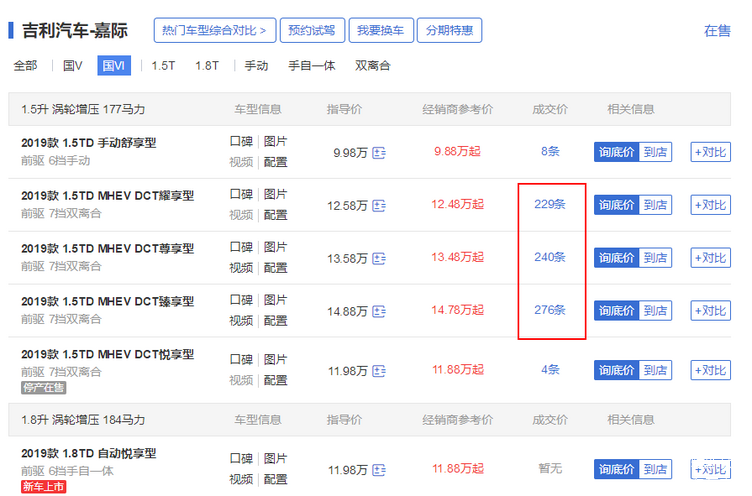752x496 pixels.
Task: View 276条 transaction prices
Action: (x=550, y=310)
